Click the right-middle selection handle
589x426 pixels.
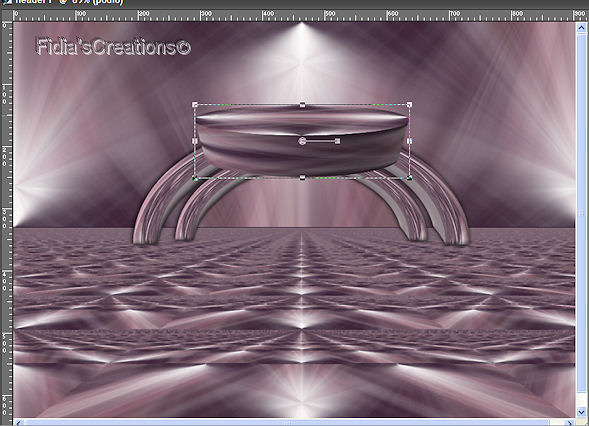[409, 141]
